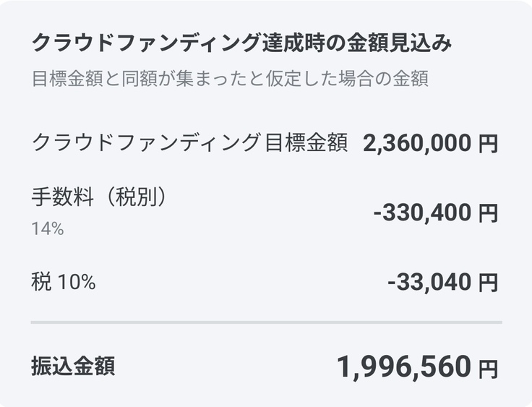The width and height of the screenshot is (532, 407).
Task: Select the bold 振込金額 label
Action: pyautogui.click(x=72, y=367)
